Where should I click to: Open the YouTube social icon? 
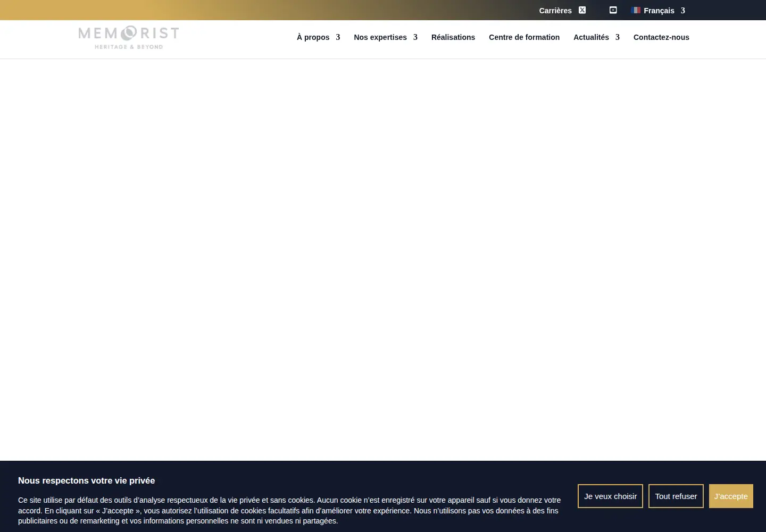613,10
